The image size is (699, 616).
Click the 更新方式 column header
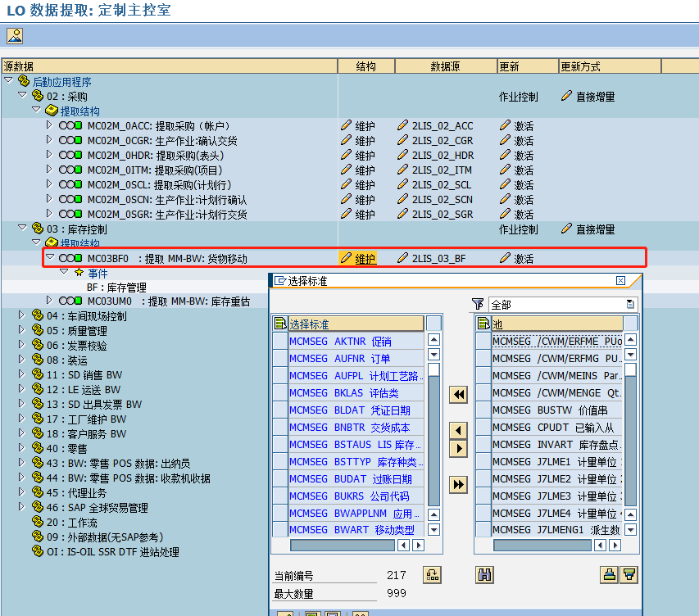[610, 66]
